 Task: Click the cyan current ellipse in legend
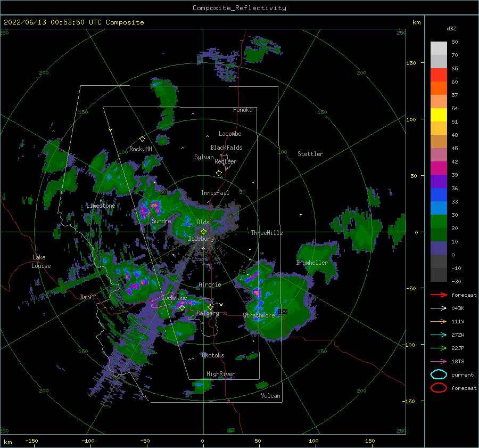click(x=439, y=374)
